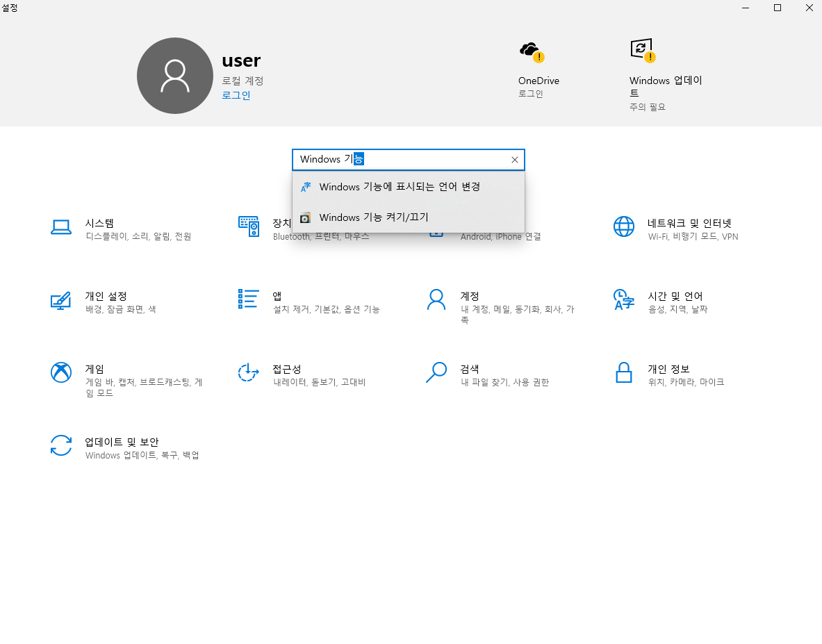Click the icon beside Windows 기능 켜기/끄기
The image size is (822, 644).
tap(305, 217)
